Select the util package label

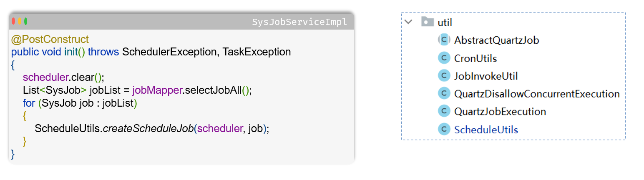[445, 22]
